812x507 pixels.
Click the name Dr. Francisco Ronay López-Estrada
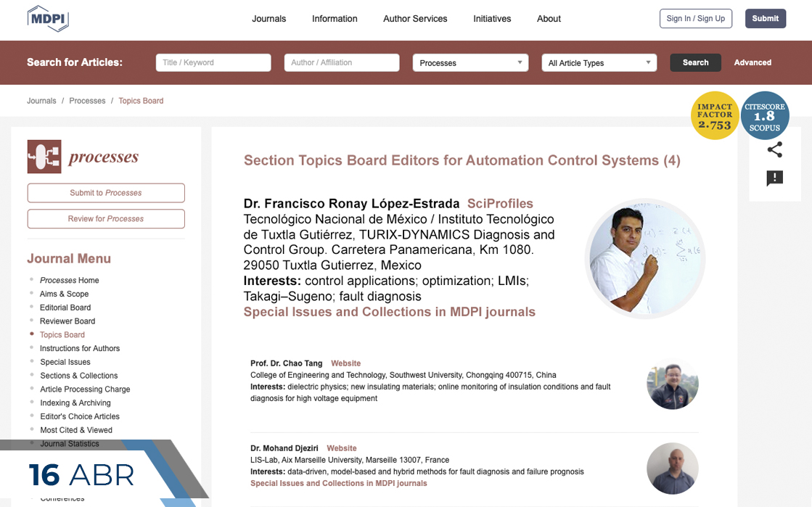pos(352,204)
